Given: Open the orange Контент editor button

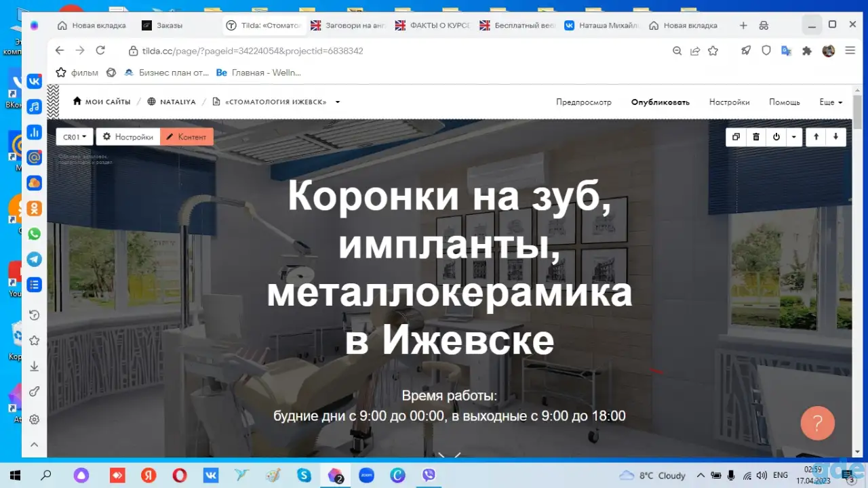Looking at the screenshot, I should (186, 137).
